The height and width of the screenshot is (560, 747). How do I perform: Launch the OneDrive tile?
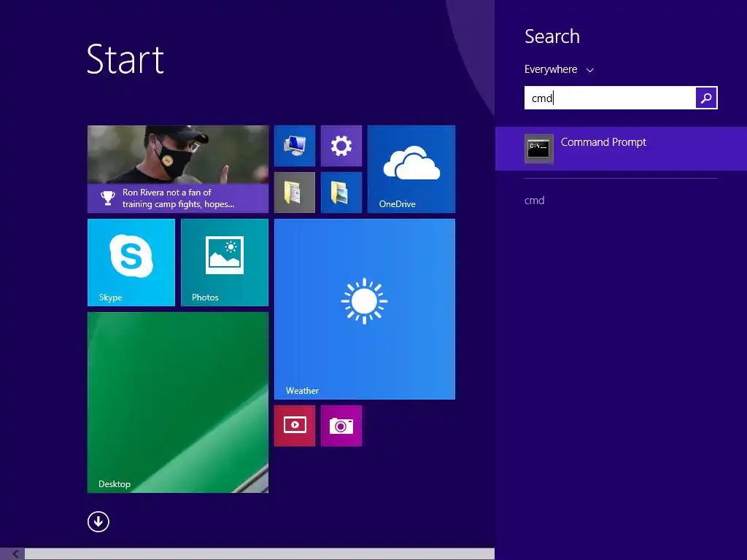(x=411, y=169)
